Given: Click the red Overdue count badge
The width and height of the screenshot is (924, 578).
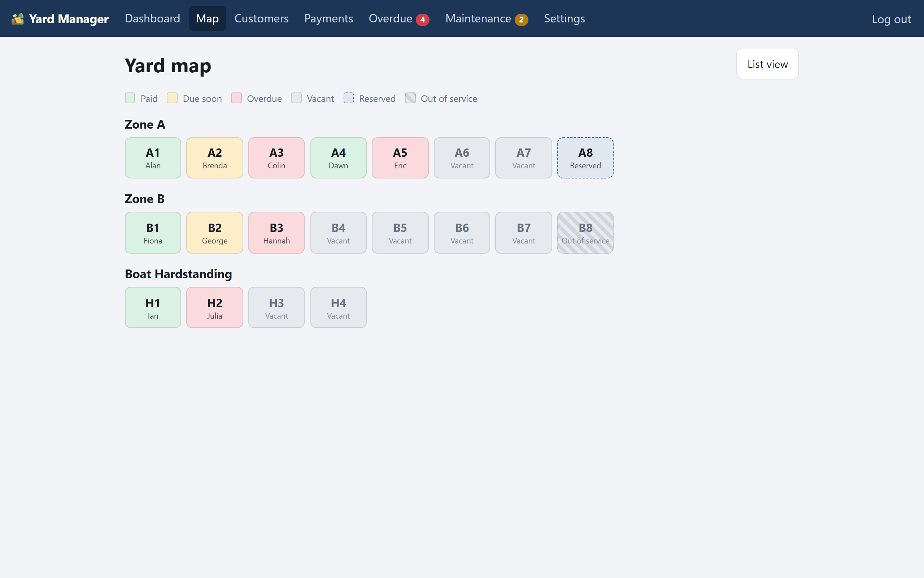Looking at the screenshot, I should pyautogui.click(x=422, y=20).
